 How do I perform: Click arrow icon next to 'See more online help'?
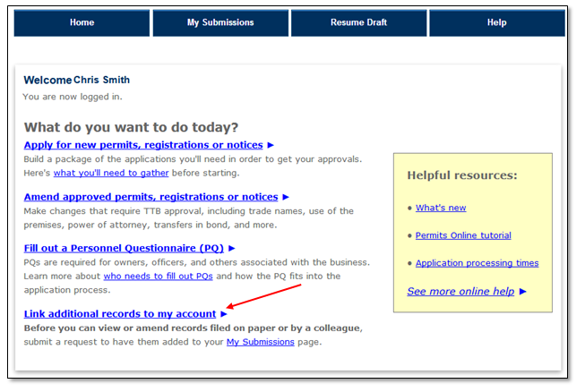coord(523,292)
